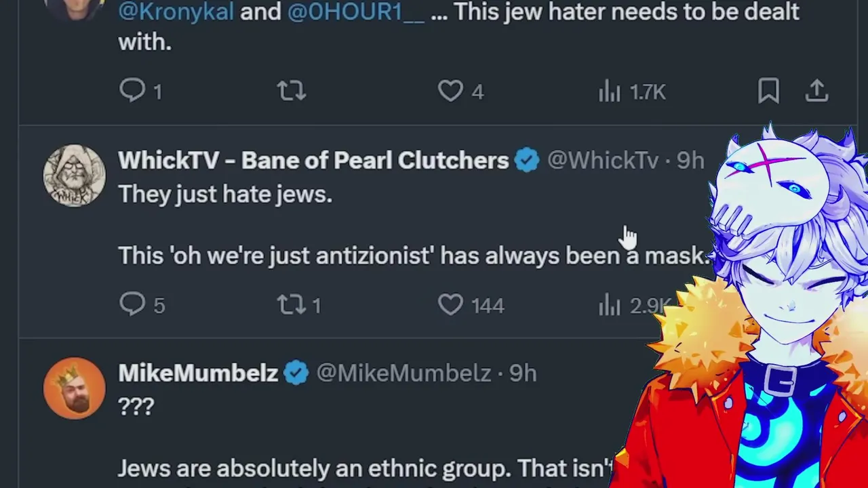Click the @WhickTv handle

602,161
